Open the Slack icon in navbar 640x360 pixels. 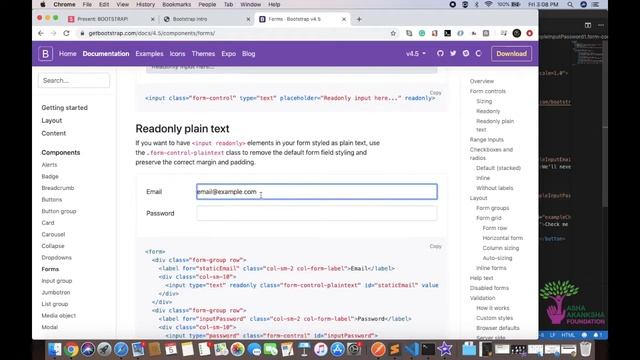point(466,53)
